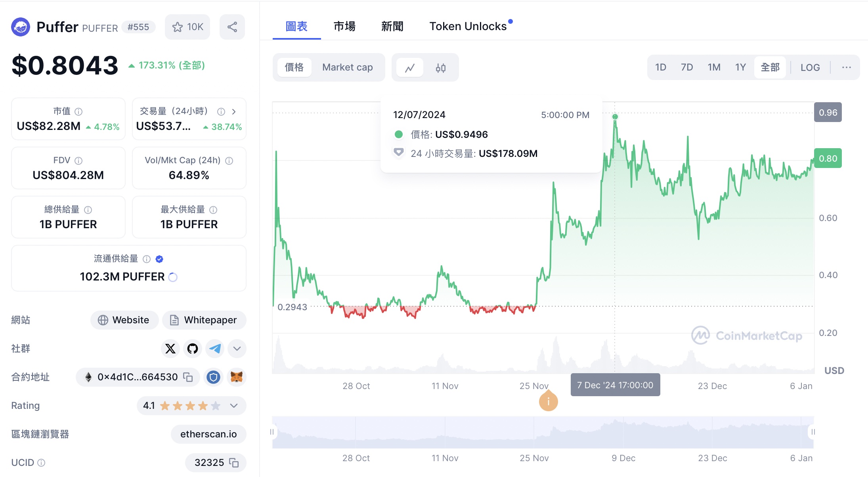Click the #555 rank badge
Viewport: 868px width, 477px height.
coord(138,27)
